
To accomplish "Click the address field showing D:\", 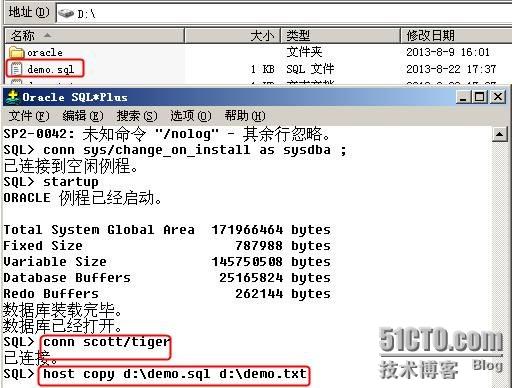I will (283, 14).
